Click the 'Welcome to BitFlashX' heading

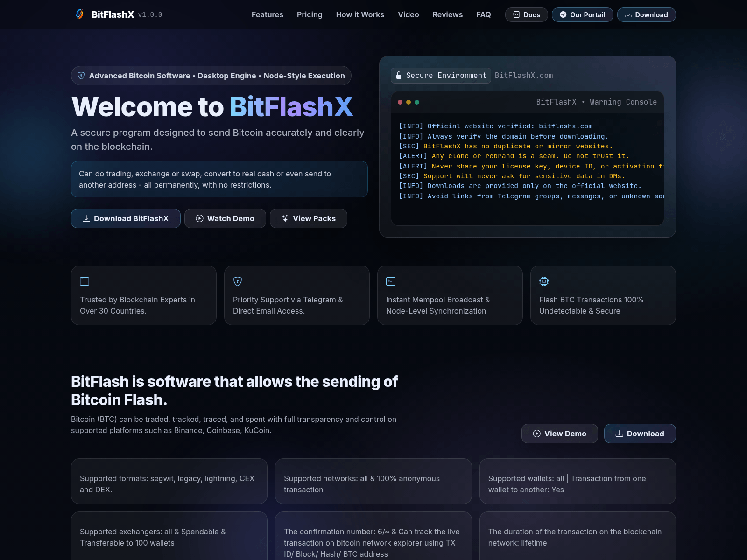[x=212, y=106]
